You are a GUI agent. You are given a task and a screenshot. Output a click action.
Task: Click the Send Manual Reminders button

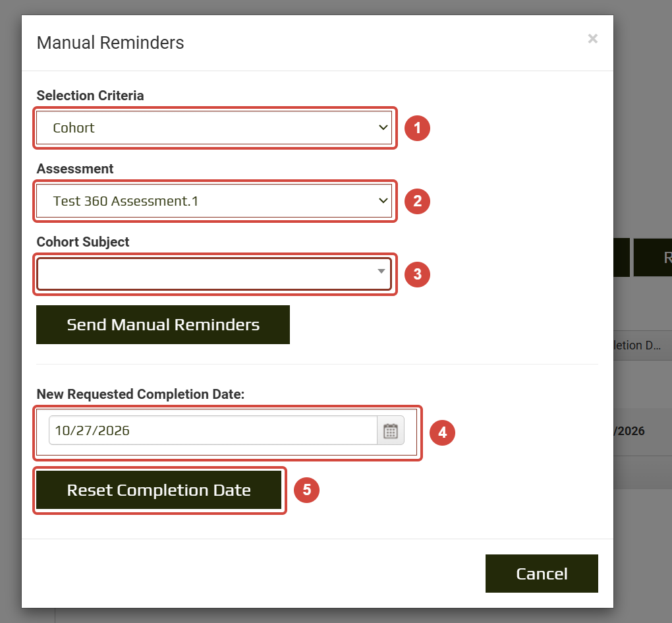[163, 324]
